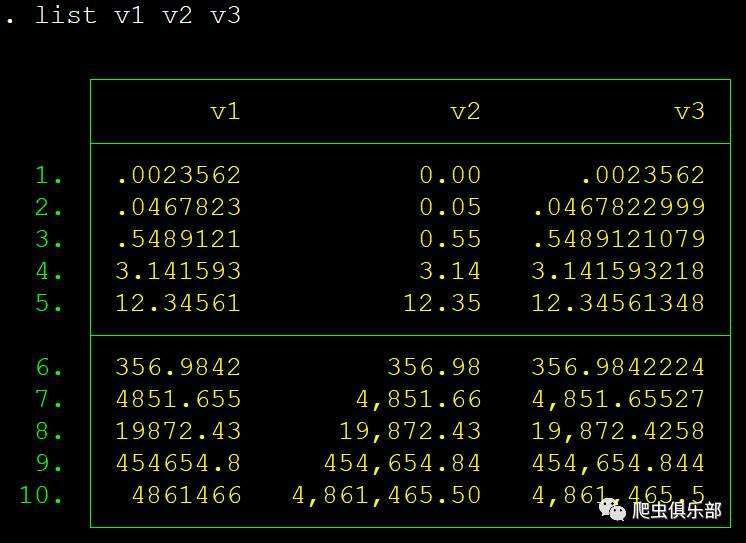The height and width of the screenshot is (543, 746).
Task: Select v1 value 19872.43
Action: pyautogui.click(x=178, y=431)
